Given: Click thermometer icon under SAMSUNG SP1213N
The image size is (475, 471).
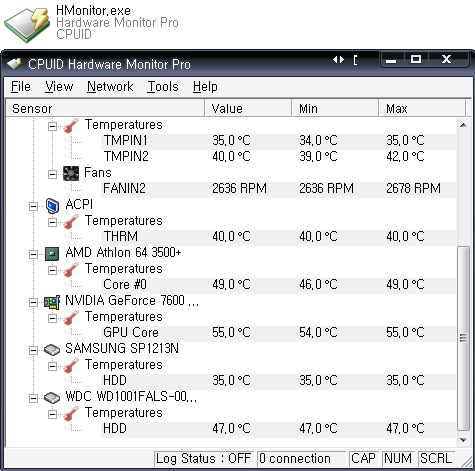Looking at the screenshot, I should [x=71, y=365].
